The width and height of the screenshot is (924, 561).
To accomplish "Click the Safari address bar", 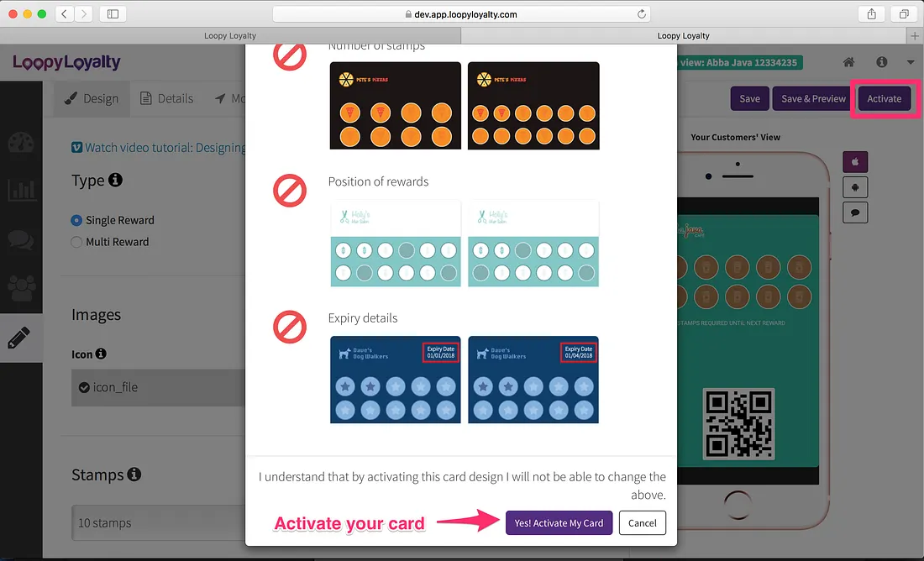I will 461,14.
